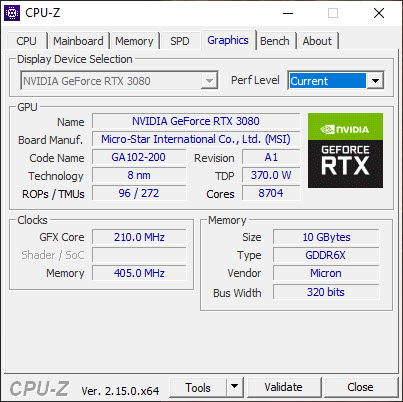The image size is (403, 402).
Task: Switch to the CPU tab
Action: pos(26,41)
